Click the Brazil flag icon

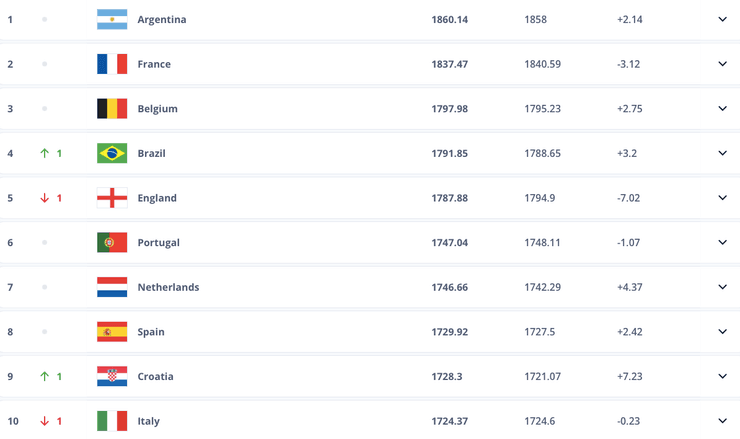112,153
